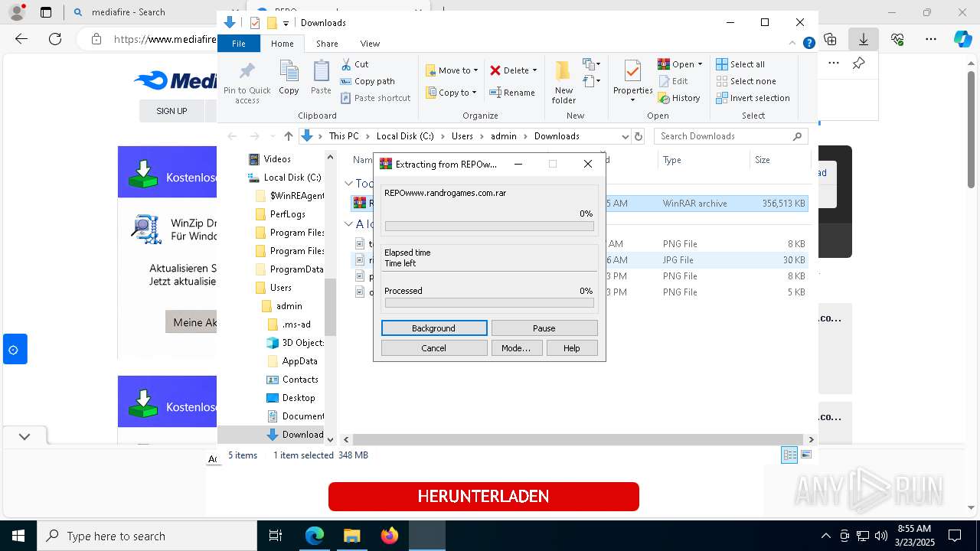Select Videos in navigation pane
The height and width of the screenshot is (551, 980).
tap(277, 159)
